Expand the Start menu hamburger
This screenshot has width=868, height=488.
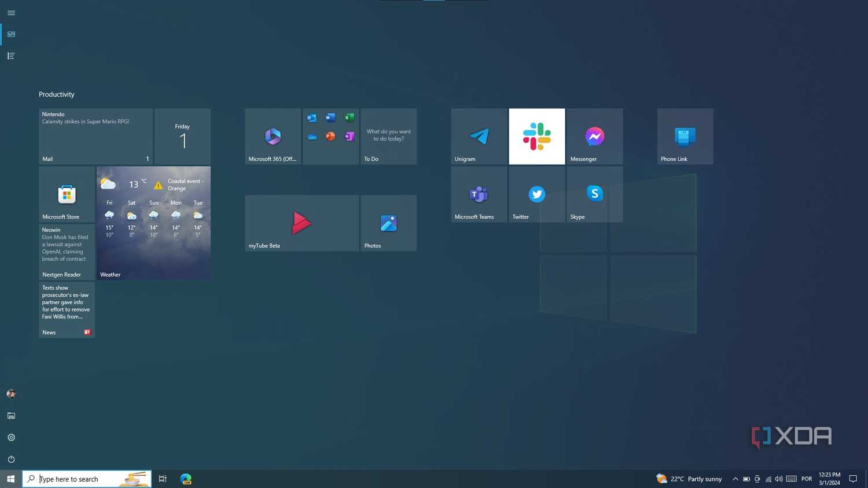[x=11, y=13]
